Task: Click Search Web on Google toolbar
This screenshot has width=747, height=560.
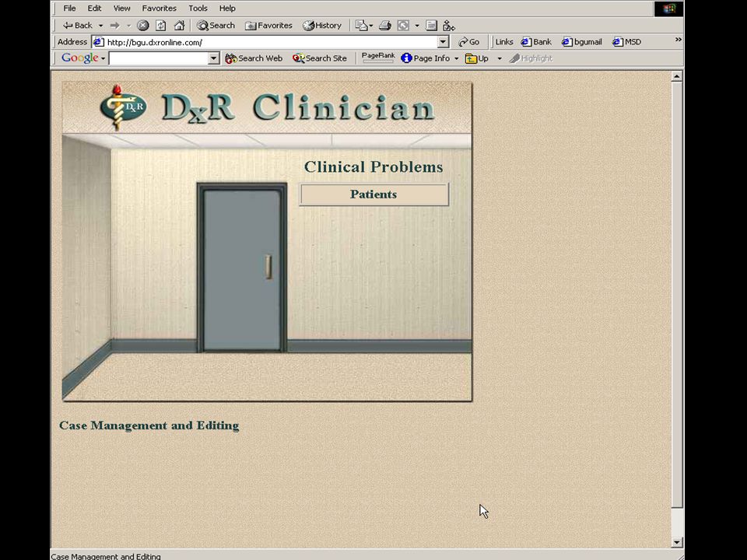Action: tap(254, 58)
